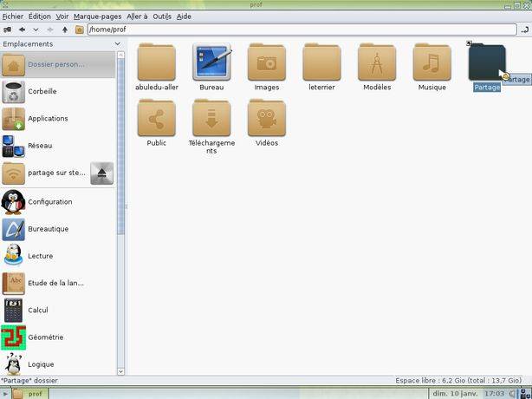Navigate back with the back arrow
The width and height of the screenshot is (532, 399).
click(22, 29)
